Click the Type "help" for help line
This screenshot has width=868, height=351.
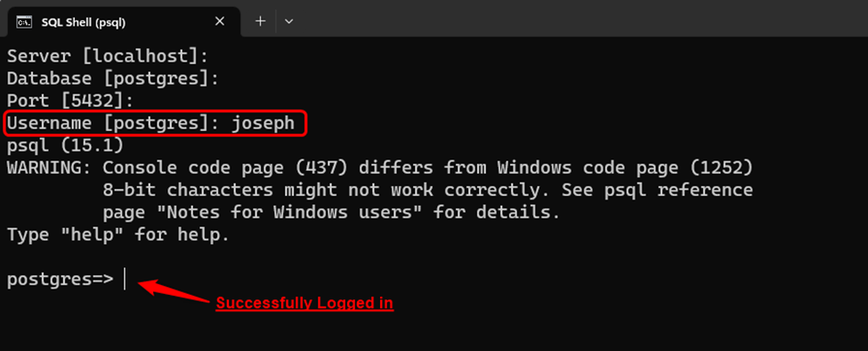pyautogui.click(x=118, y=235)
